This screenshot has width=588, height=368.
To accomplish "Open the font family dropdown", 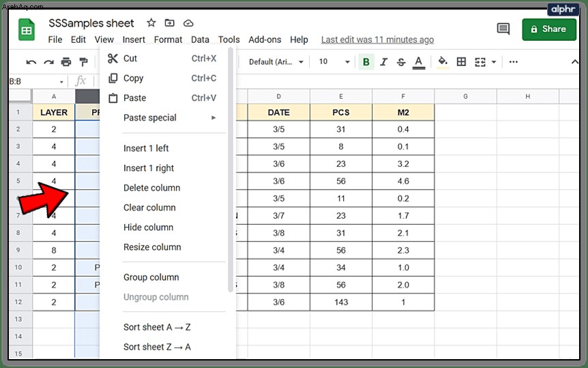I will (x=276, y=62).
